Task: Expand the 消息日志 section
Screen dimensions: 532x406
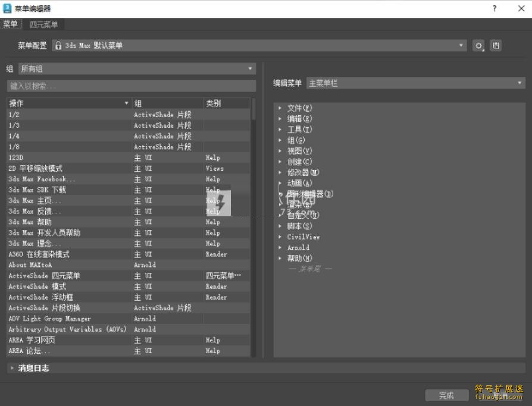Action: click(x=12, y=368)
